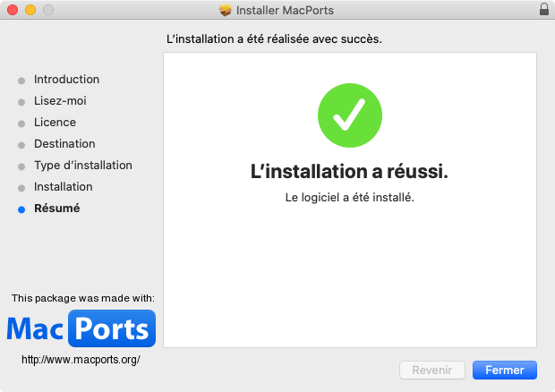Select the Introduction step in sidebar
Screen dimensions: 555x392
pos(66,80)
